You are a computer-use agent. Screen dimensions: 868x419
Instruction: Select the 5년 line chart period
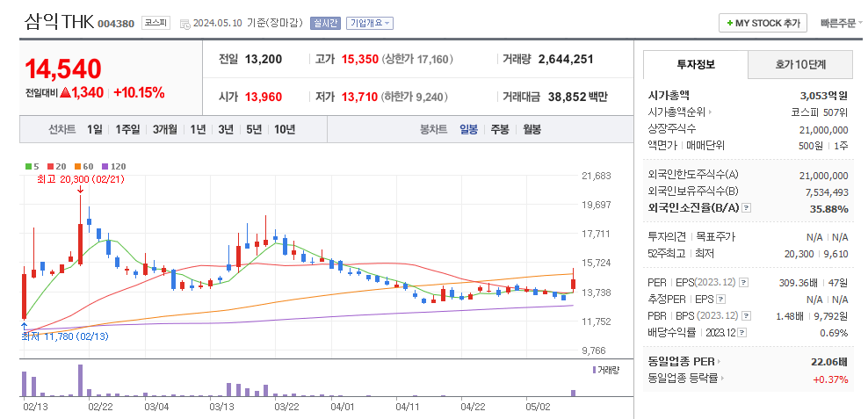coord(254,129)
